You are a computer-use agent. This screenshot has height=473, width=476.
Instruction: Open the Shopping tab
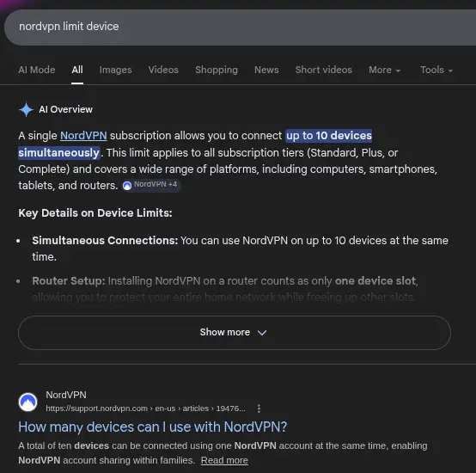pos(217,71)
